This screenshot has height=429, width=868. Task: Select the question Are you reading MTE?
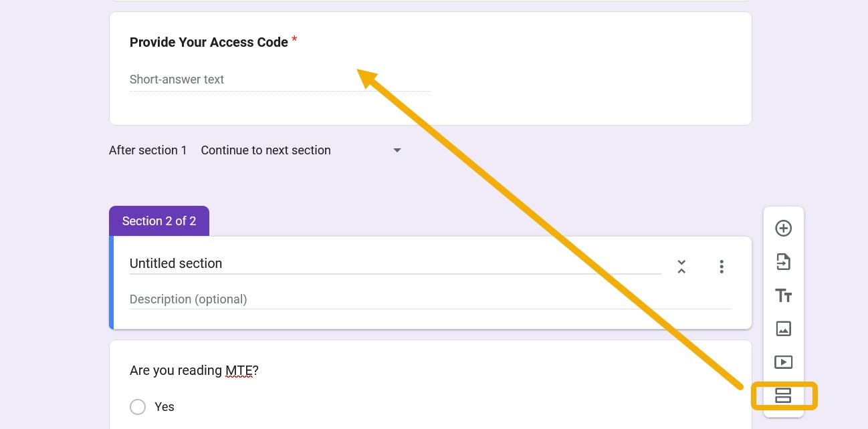coord(194,370)
